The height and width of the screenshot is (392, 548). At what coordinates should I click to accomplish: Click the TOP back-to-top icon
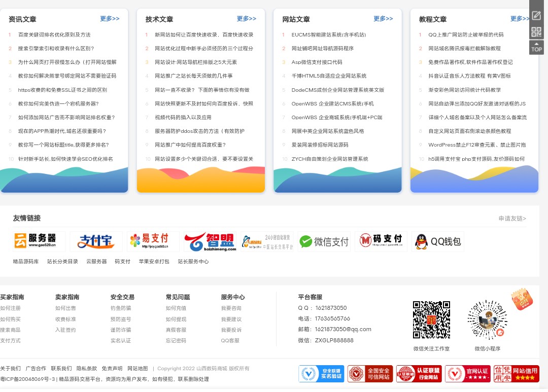click(x=536, y=48)
